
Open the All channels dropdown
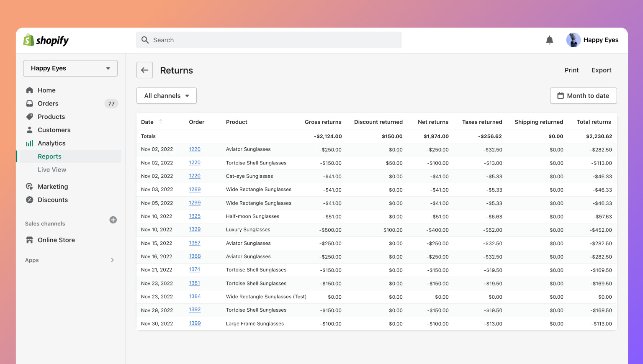[x=166, y=95]
